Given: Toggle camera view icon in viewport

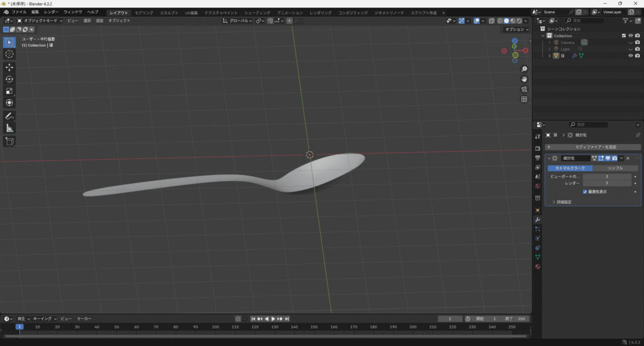Looking at the screenshot, I should tap(524, 89).
